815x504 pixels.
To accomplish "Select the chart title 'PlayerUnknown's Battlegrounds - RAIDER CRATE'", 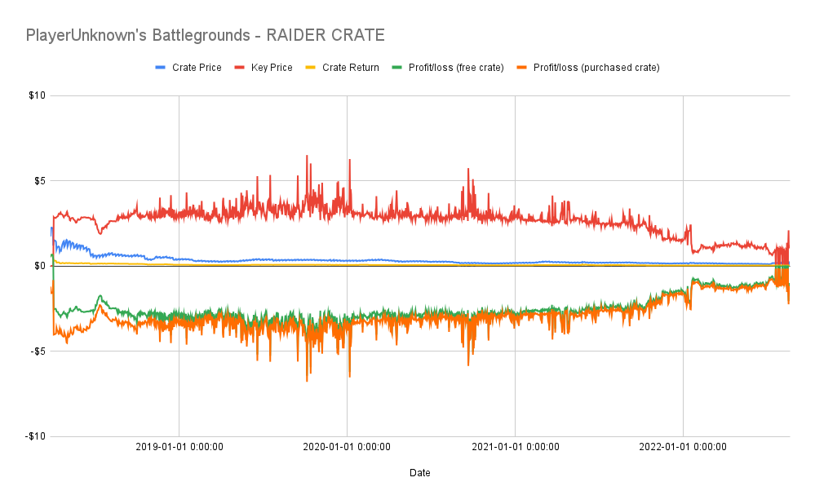I will (206, 35).
